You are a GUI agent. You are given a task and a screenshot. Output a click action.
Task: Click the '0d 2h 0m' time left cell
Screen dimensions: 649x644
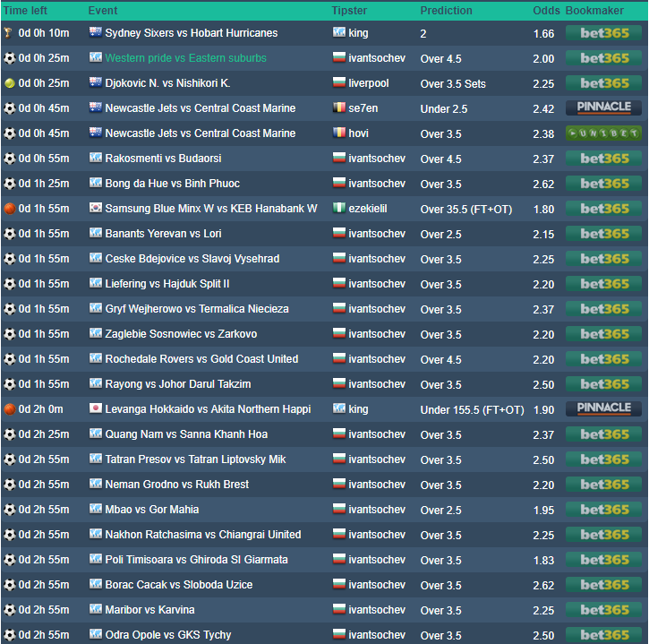click(40, 408)
